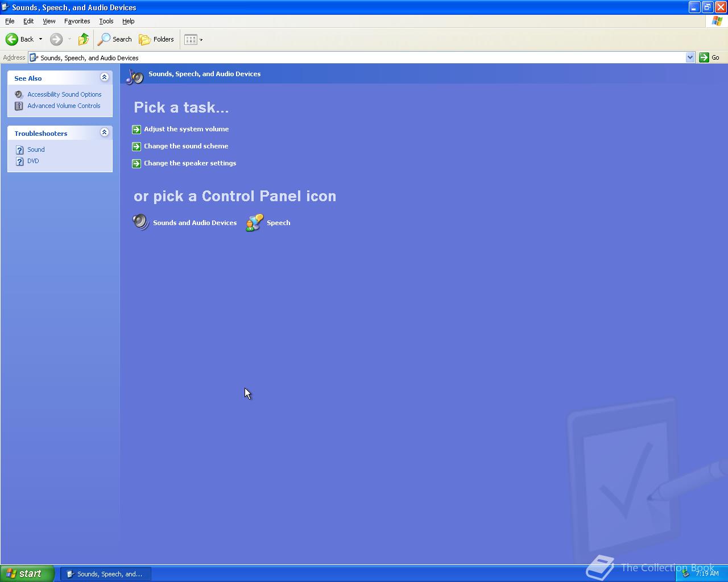
Task: Click the Windows flag logo in menu bar
Action: point(717,21)
